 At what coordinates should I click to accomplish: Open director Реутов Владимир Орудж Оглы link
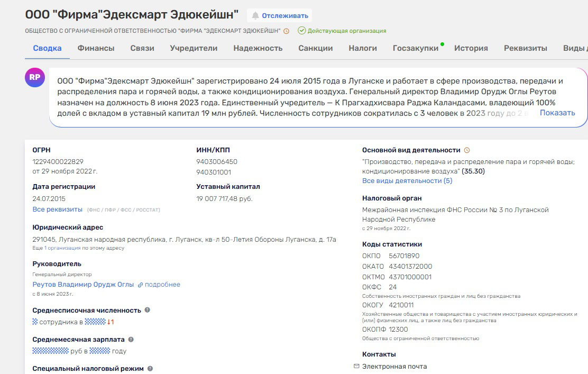pos(83,285)
